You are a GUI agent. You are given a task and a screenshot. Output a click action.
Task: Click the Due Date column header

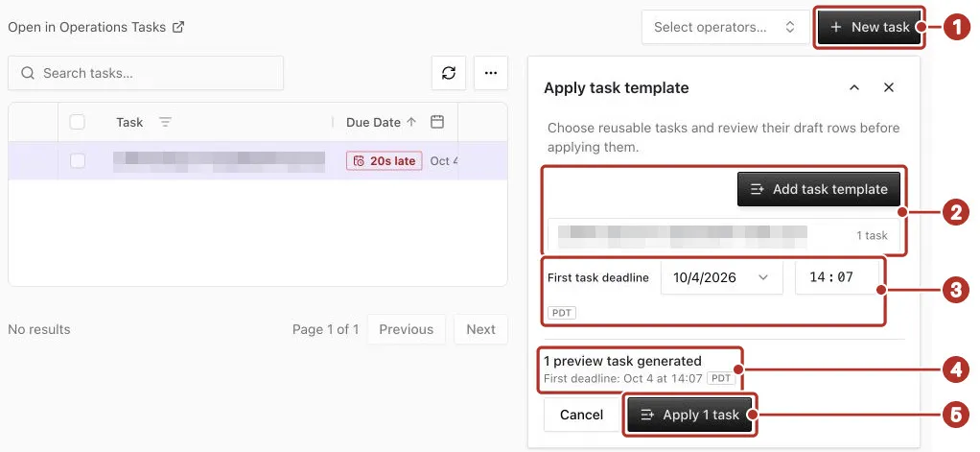pyautogui.click(x=373, y=122)
